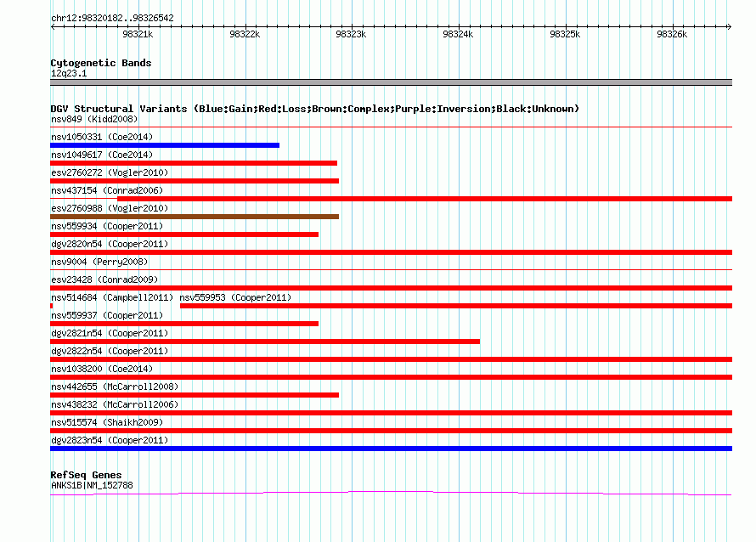Click the nsv559934 (Cooper2011) label

coord(107,226)
